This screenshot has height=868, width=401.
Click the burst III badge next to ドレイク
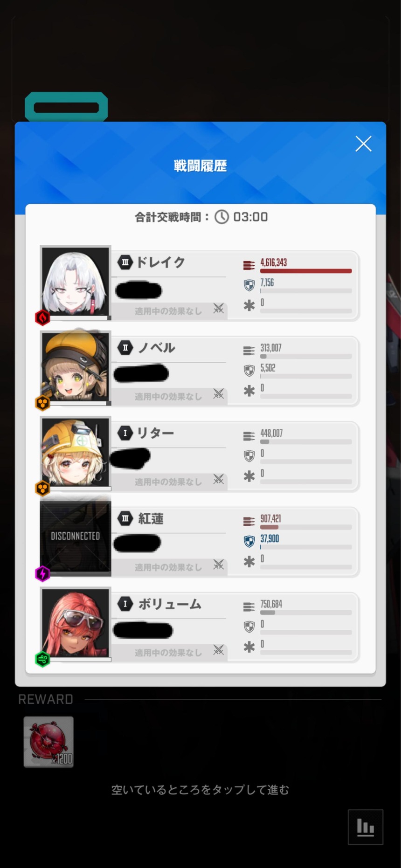pyautogui.click(x=125, y=262)
